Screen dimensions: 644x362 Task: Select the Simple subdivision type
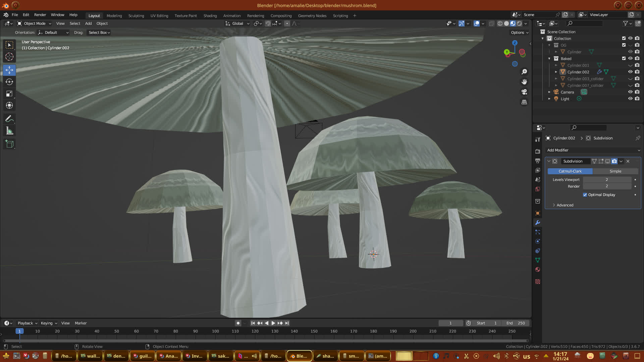pyautogui.click(x=615, y=171)
